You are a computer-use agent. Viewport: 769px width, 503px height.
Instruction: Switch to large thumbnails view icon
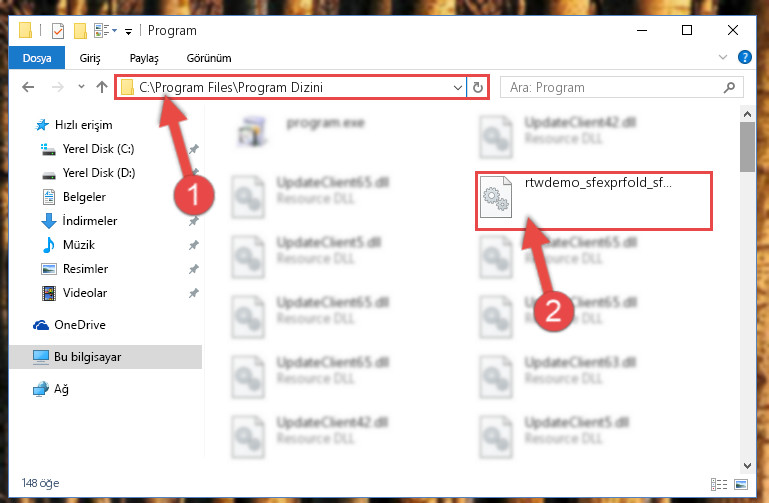click(x=741, y=484)
